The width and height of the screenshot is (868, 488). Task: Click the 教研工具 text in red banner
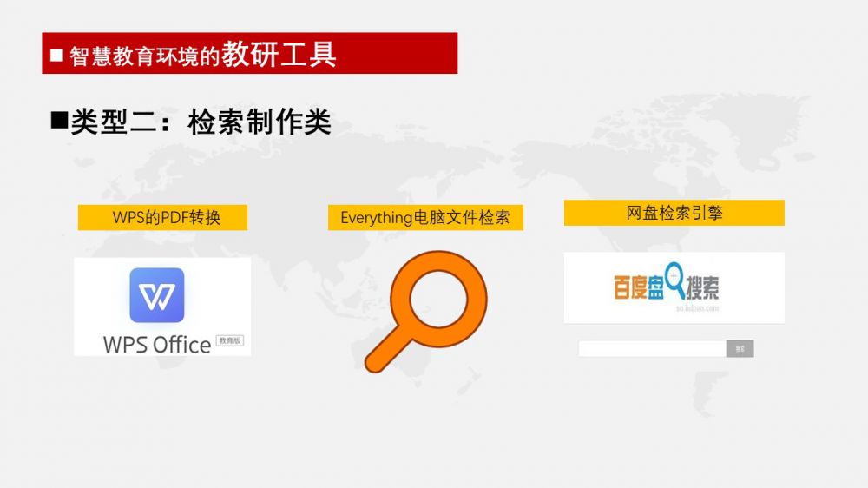(279, 54)
